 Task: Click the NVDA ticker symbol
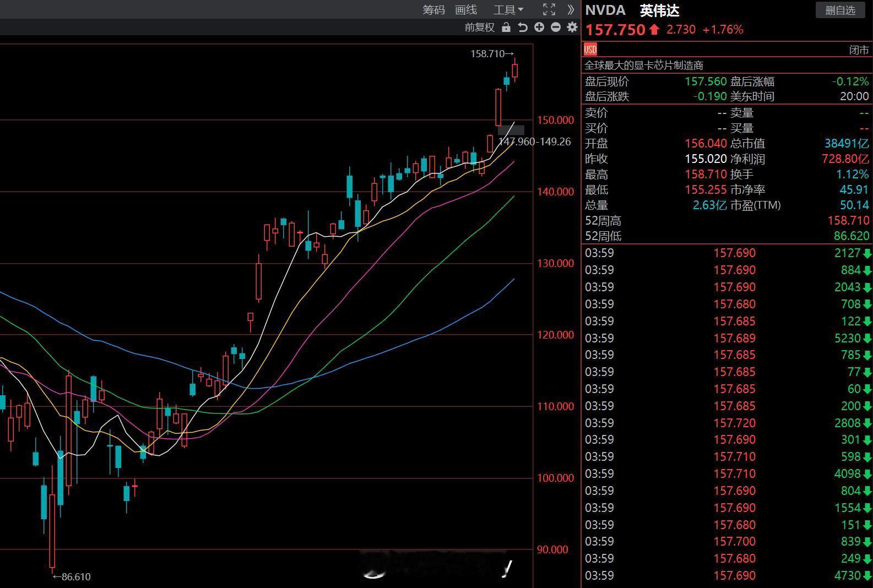click(605, 10)
